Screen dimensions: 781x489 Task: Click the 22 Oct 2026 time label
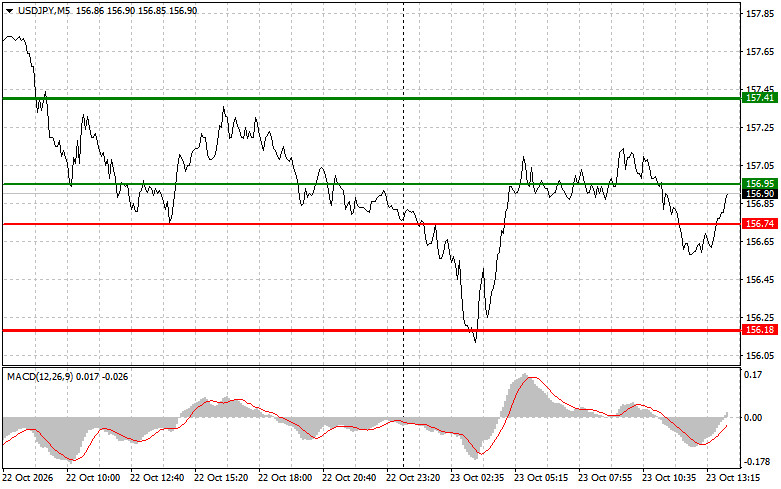point(28,478)
